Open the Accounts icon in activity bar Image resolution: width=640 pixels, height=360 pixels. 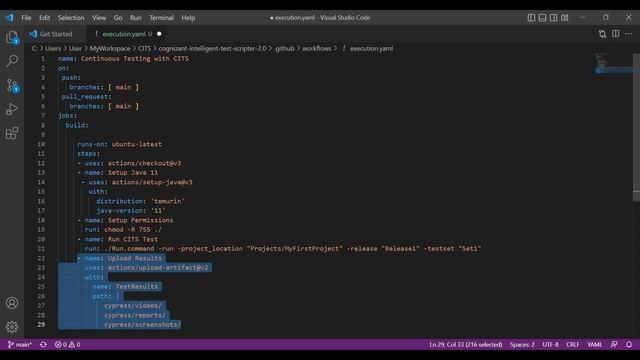12,303
